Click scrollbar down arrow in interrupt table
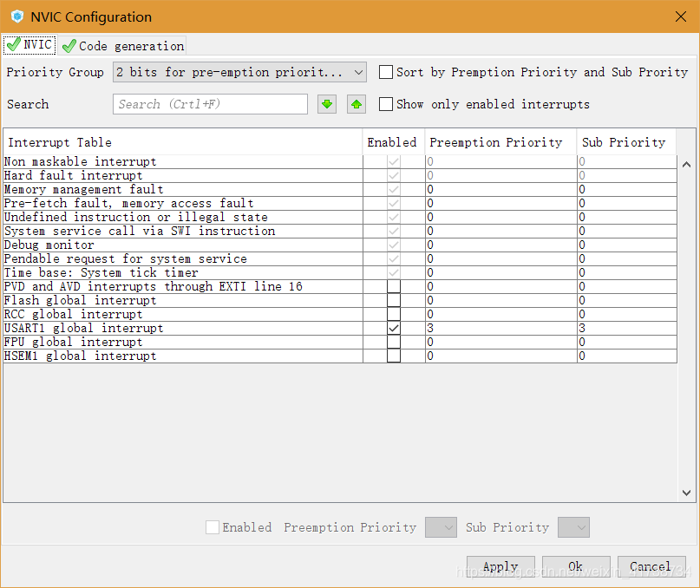 coord(687,493)
